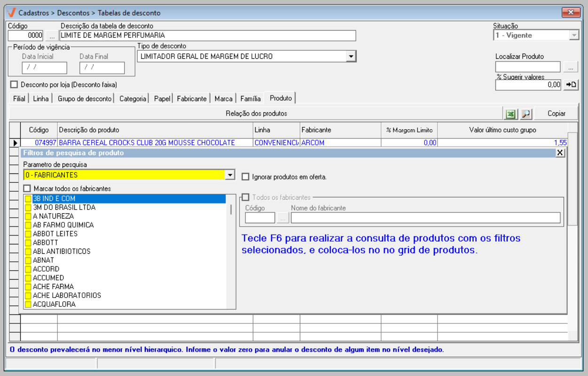This screenshot has height=376, width=588.
Task: Open the Situação dropdown
Action: click(x=573, y=36)
